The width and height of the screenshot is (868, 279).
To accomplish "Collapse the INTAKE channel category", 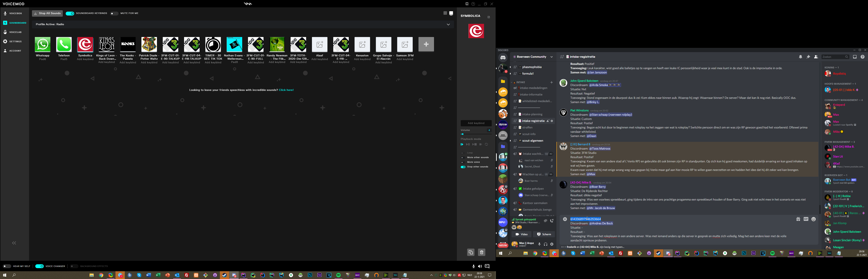I will tap(521, 82).
